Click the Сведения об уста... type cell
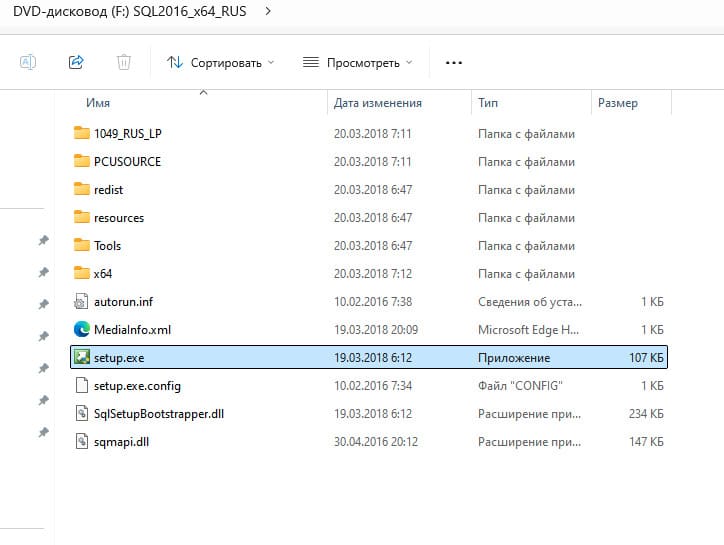 click(530, 302)
